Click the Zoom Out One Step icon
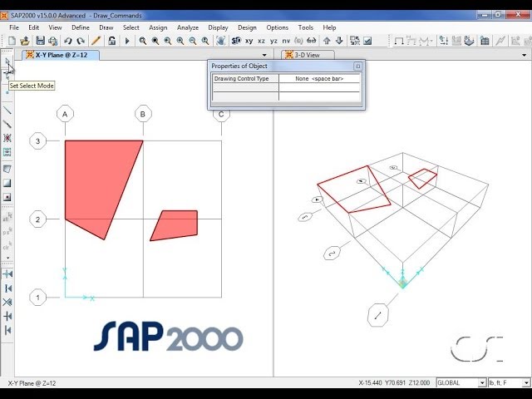The width and height of the screenshot is (532, 399). pyautogui.click(x=193, y=41)
